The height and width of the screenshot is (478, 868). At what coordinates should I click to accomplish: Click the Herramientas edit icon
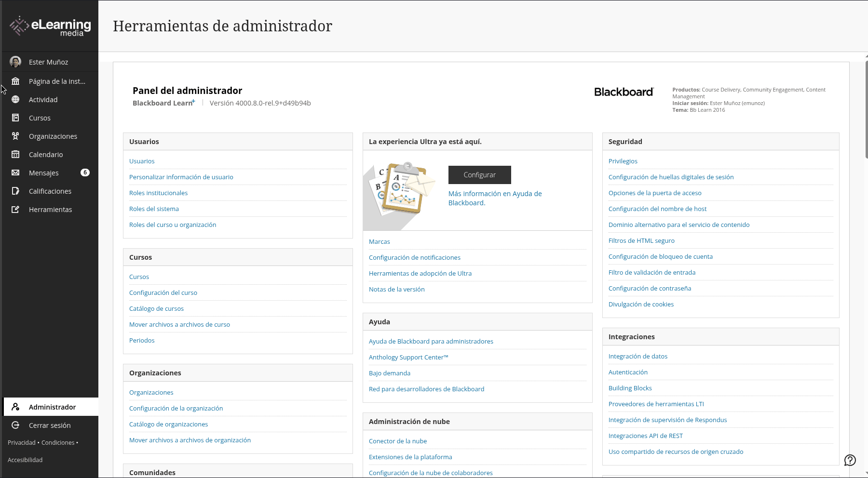(x=15, y=209)
